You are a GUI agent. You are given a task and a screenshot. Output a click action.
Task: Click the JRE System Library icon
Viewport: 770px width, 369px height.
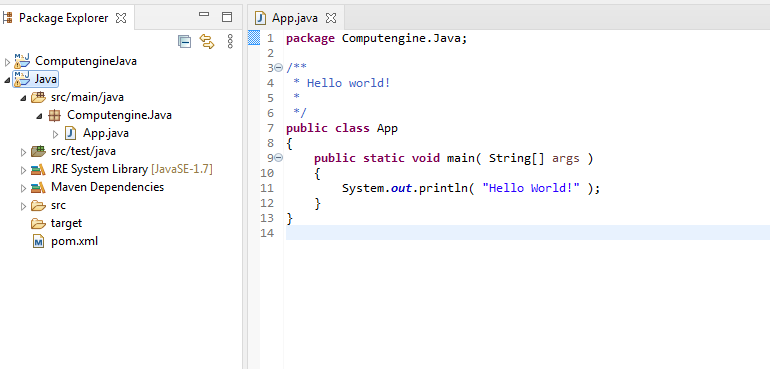(x=38, y=170)
